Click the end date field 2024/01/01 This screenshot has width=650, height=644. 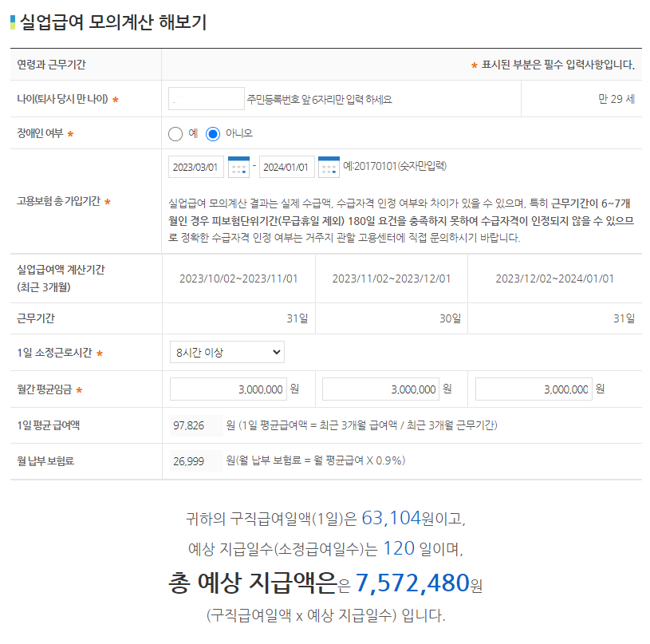(x=287, y=167)
